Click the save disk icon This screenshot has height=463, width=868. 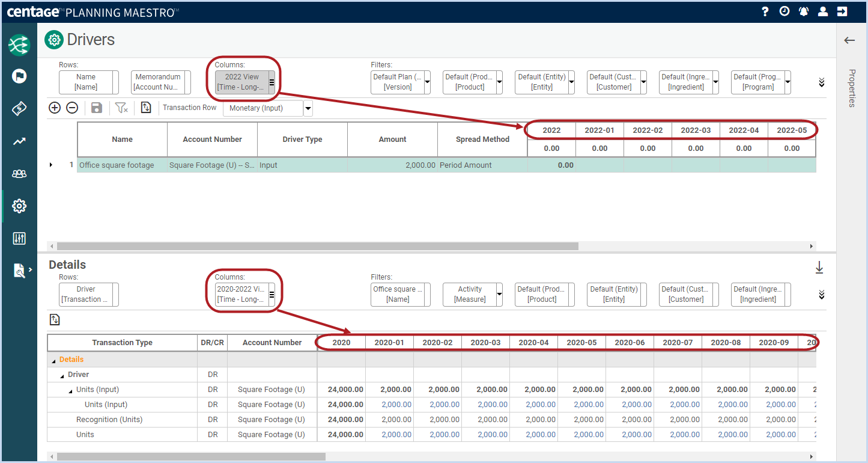(x=97, y=108)
